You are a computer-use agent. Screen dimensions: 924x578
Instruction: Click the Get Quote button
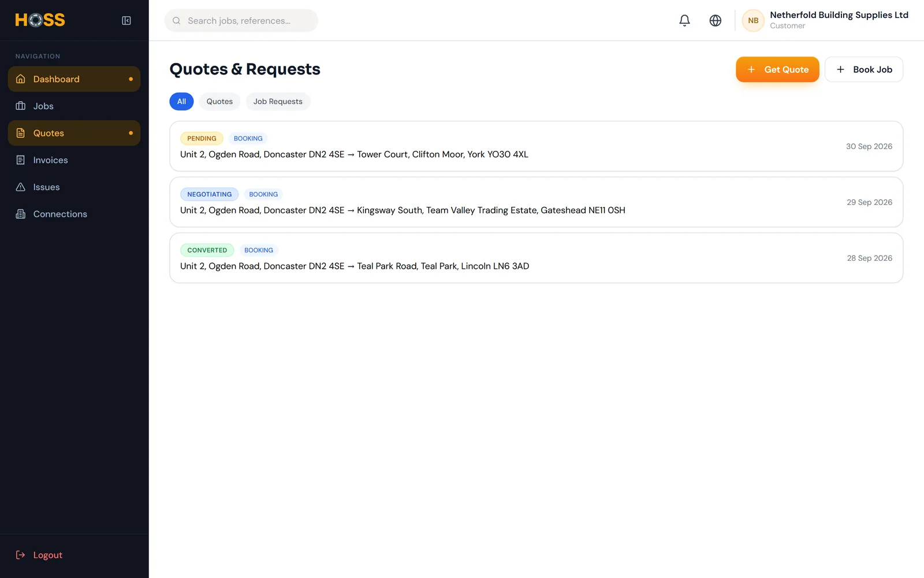(777, 69)
